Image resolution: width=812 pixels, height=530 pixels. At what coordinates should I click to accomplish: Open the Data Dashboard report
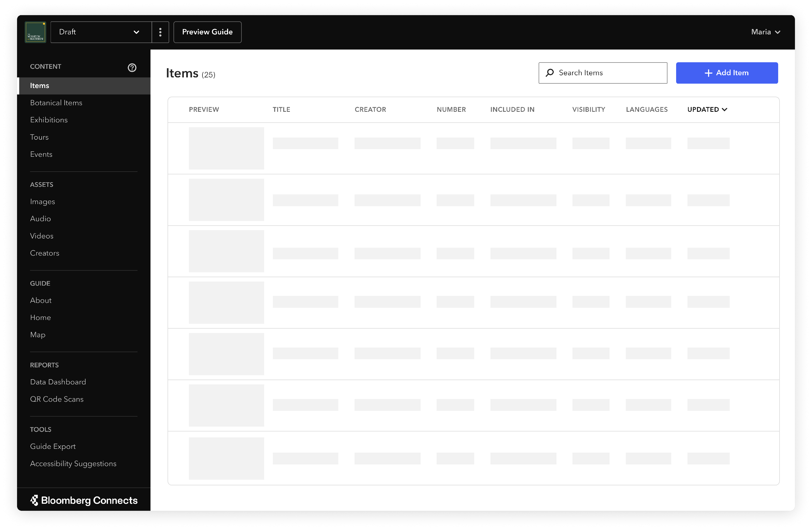tap(58, 382)
